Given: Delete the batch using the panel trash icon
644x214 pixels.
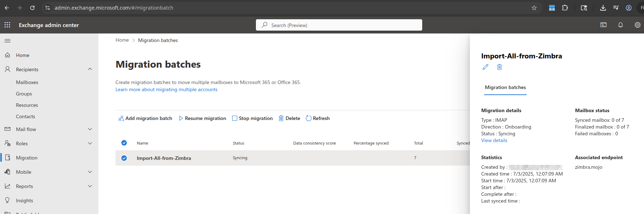Looking at the screenshot, I should (x=499, y=67).
